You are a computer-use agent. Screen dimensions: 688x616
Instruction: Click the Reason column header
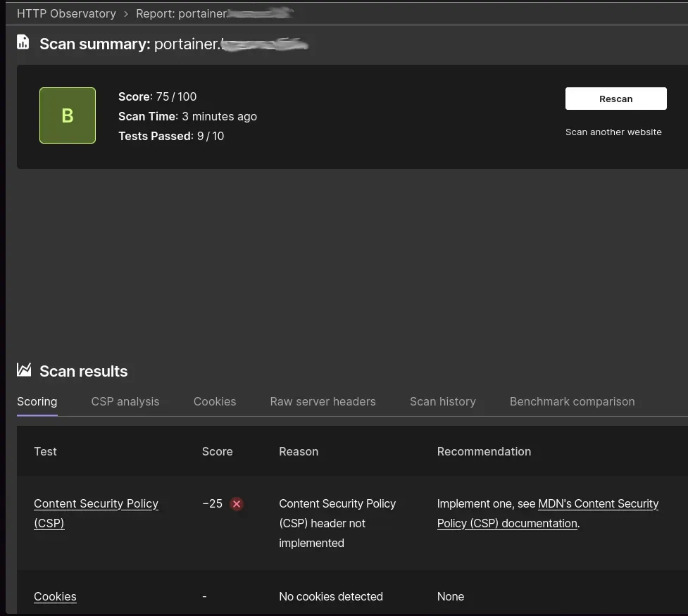point(299,451)
